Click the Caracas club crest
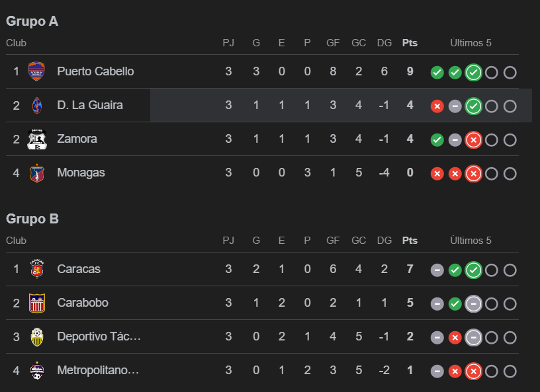 [x=36, y=269]
